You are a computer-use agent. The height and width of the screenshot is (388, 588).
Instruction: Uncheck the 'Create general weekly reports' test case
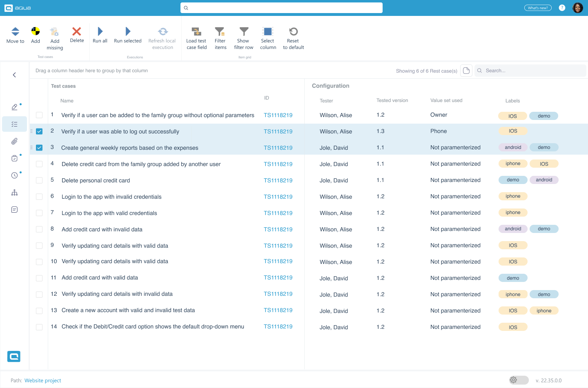coord(39,148)
